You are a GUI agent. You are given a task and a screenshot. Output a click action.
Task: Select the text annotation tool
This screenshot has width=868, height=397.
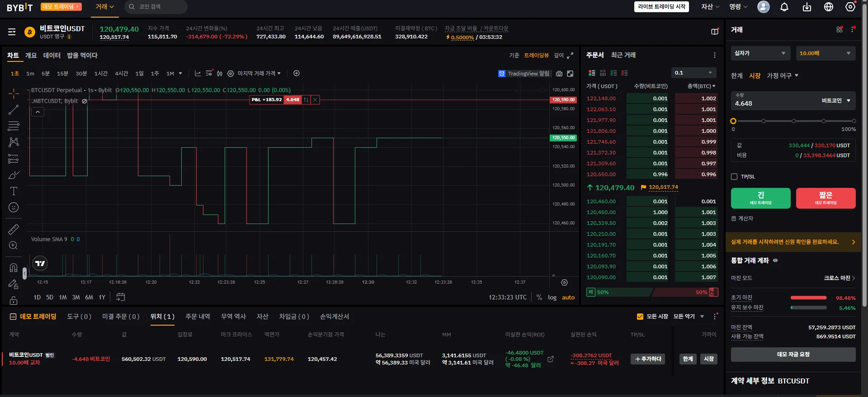point(14,191)
